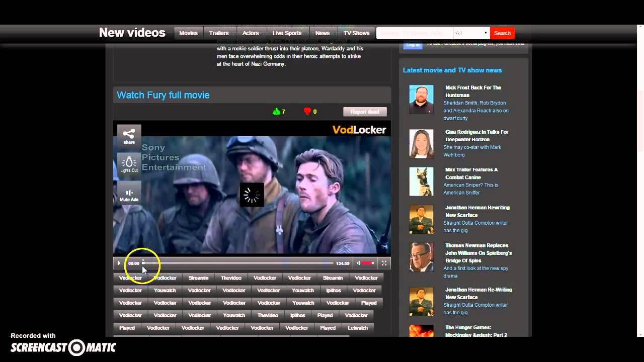The width and height of the screenshot is (644, 362).
Task: Open Thomas Newman Replaces John Williams article
Action: (478, 253)
